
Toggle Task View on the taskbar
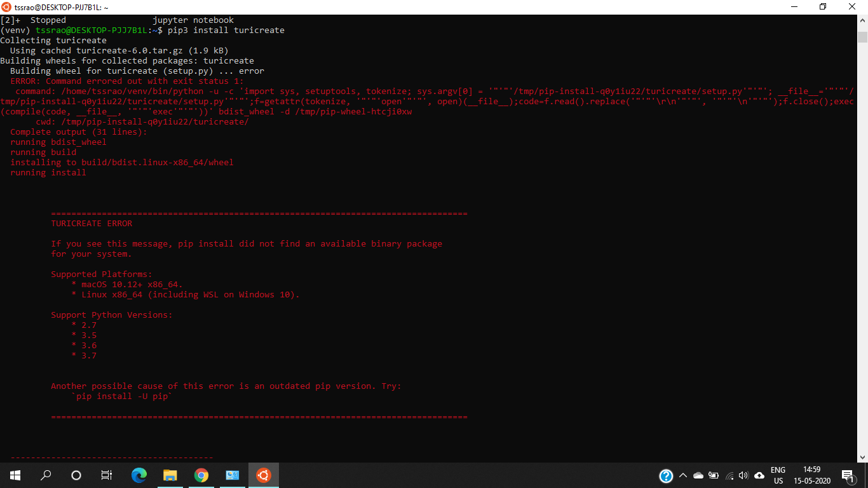(x=106, y=475)
